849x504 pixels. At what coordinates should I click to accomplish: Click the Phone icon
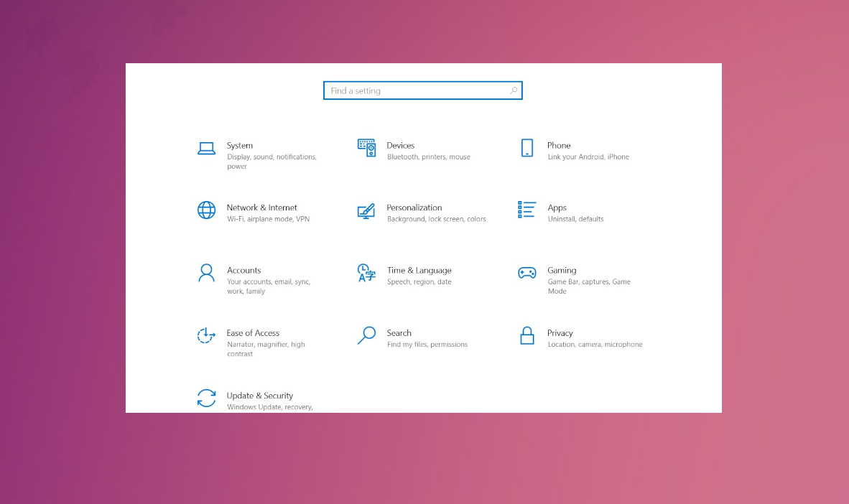[x=527, y=148]
